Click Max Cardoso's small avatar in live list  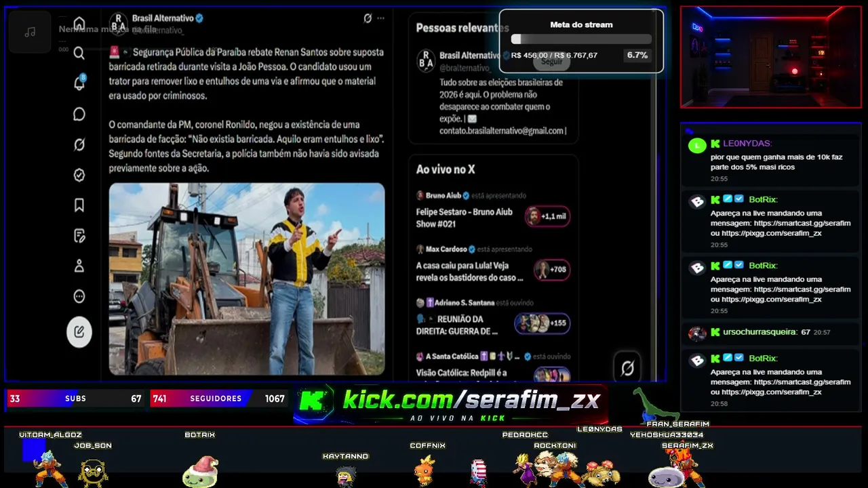420,249
